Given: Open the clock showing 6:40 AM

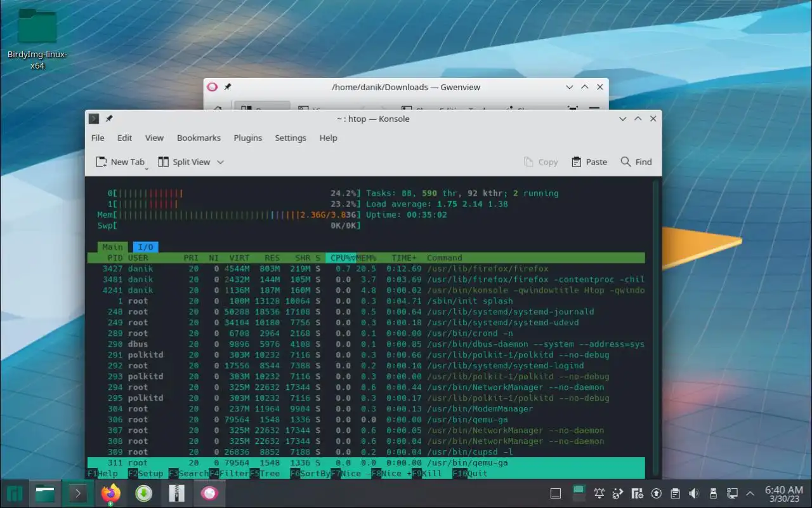Looking at the screenshot, I should 783,493.
